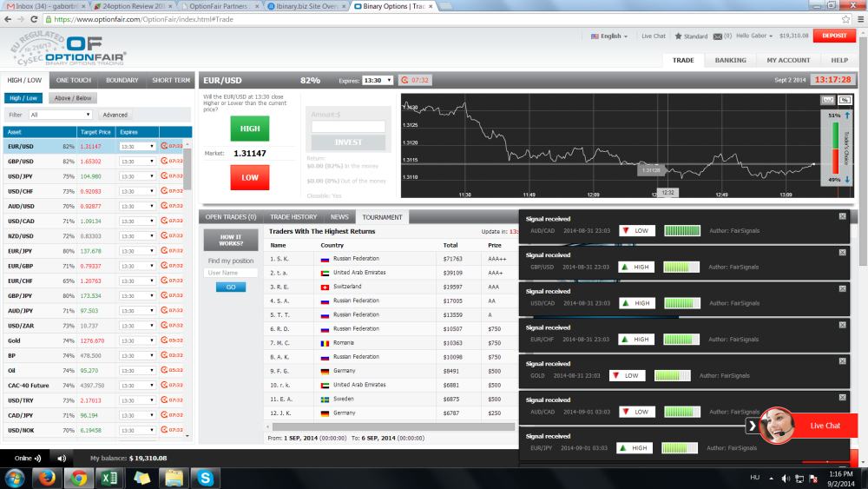Click the timer icon in the GBP/USD row
Screen dimensions: 868x489
coord(164,162)
